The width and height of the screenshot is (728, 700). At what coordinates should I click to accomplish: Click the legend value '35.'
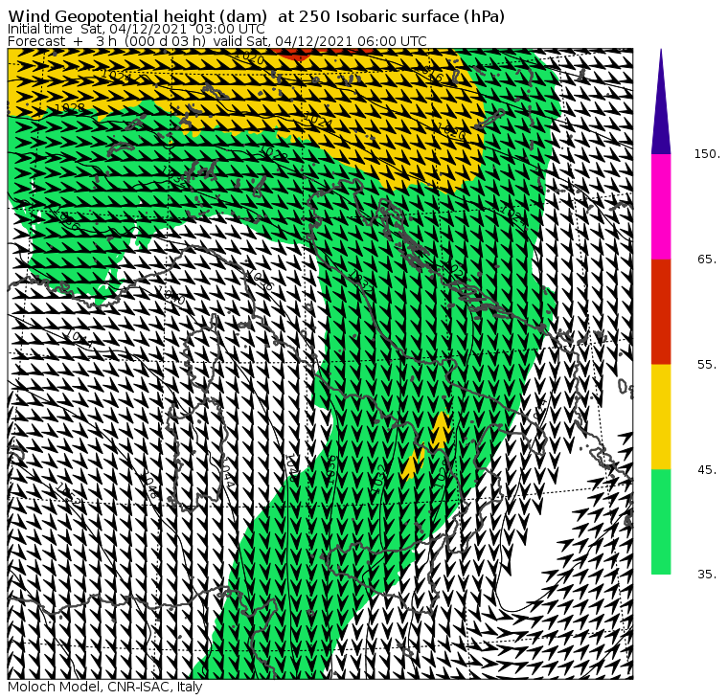707,575
